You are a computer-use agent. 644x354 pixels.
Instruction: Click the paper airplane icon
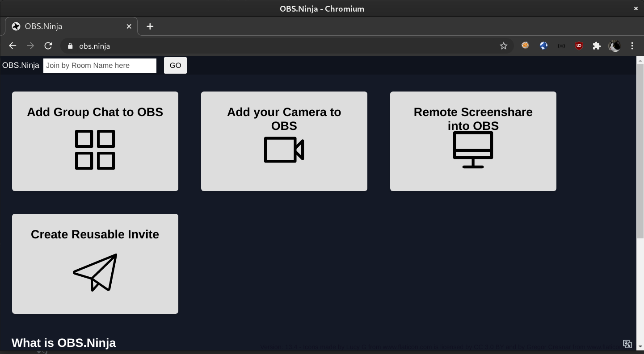95,272
